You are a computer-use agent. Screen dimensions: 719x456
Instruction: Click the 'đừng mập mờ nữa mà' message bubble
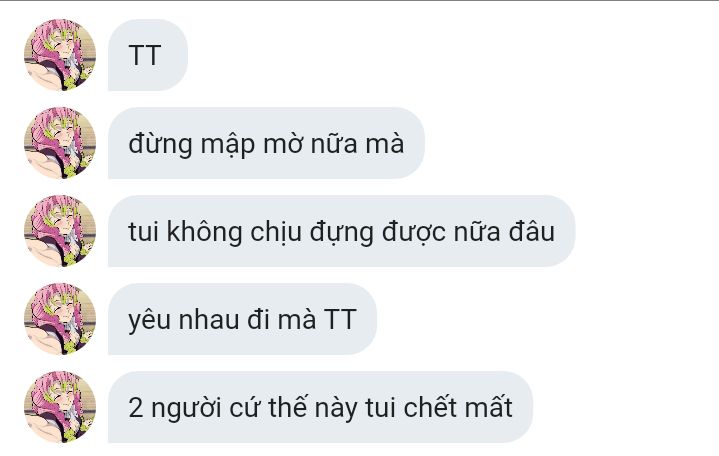tap(266, 143)
